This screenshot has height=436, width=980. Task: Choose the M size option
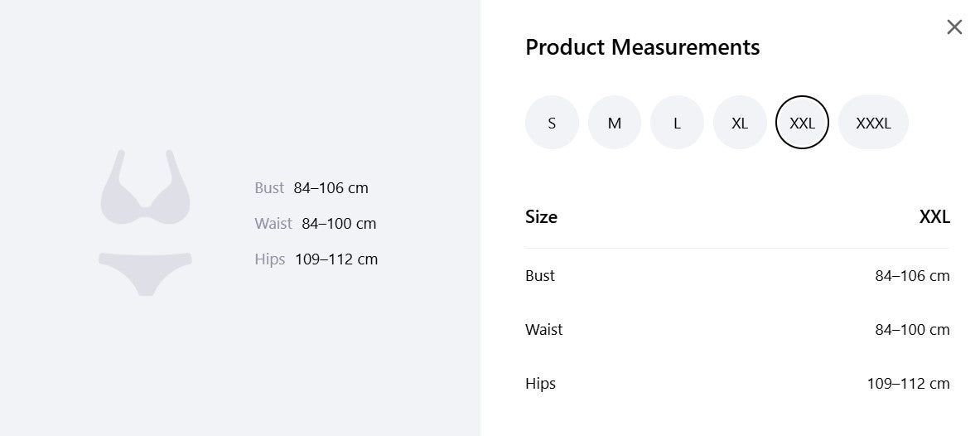click(615, 123)
